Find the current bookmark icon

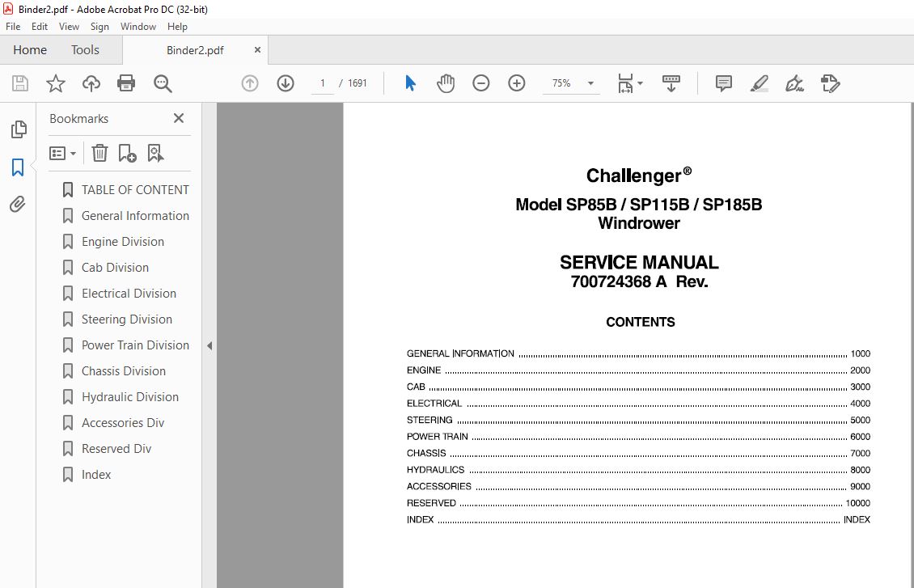click(x=155, y=153)
